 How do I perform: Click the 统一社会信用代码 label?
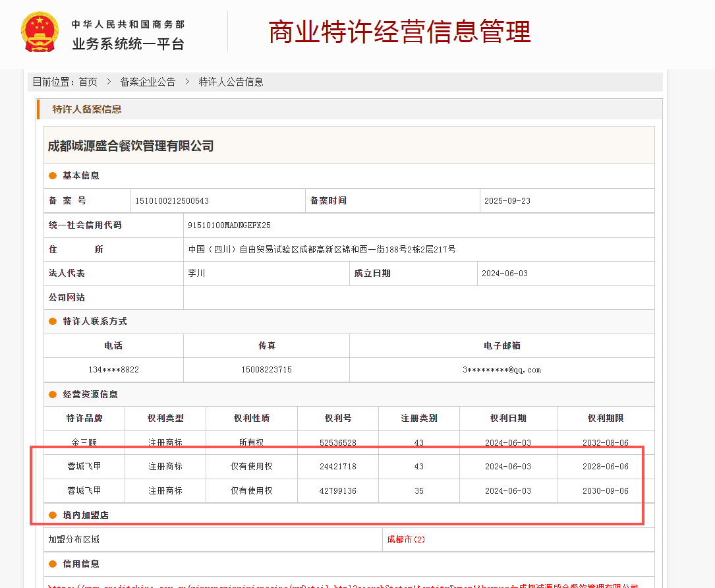click(x=85, y=225)
